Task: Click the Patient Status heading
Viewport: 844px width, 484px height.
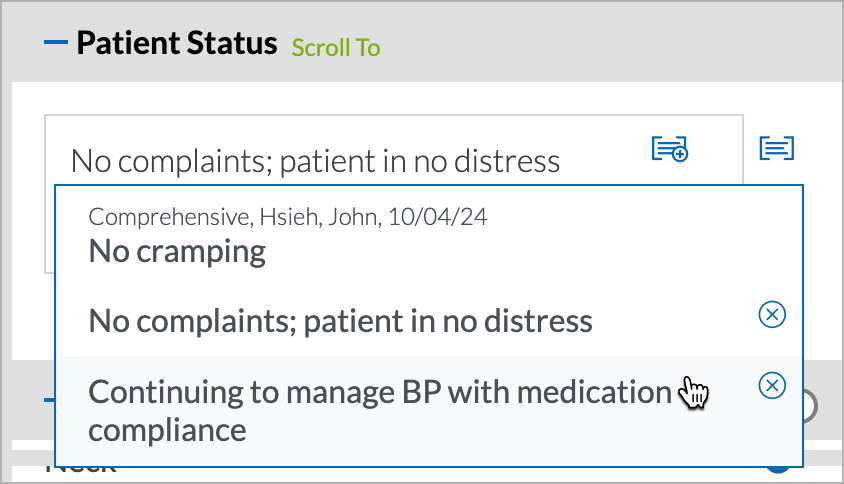Action: pos(177,43)
